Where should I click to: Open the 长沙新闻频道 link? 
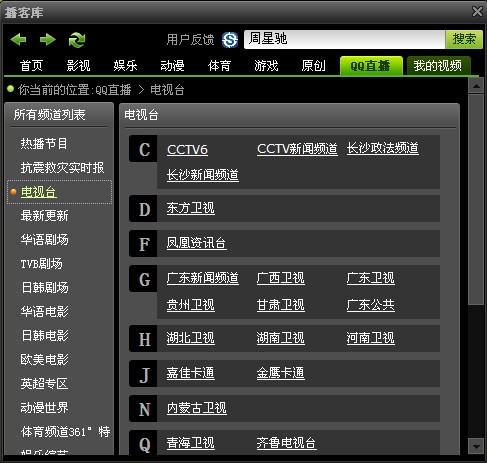pos(203,175)
